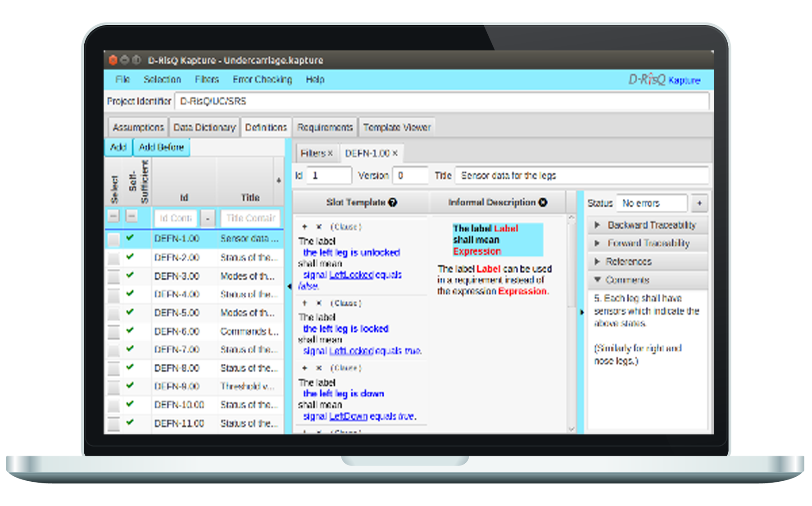Add a clause above 'the left leg is unlocked'
The height and width of the screenshot is (506, 812).
(305, 227)
